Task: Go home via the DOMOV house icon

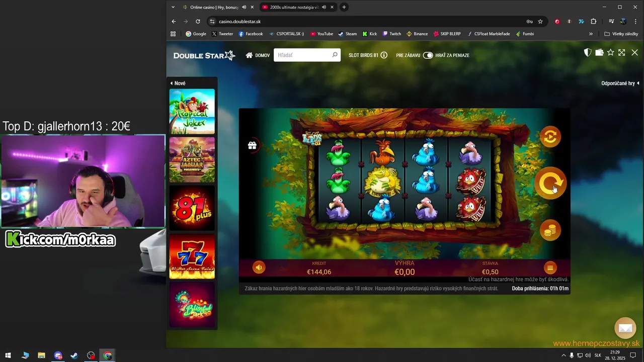Action: pos(249,55)
